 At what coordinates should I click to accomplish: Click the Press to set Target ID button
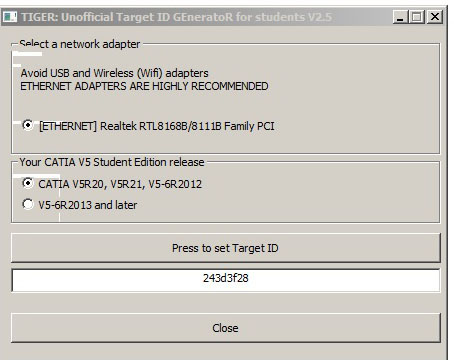point(226,248)
